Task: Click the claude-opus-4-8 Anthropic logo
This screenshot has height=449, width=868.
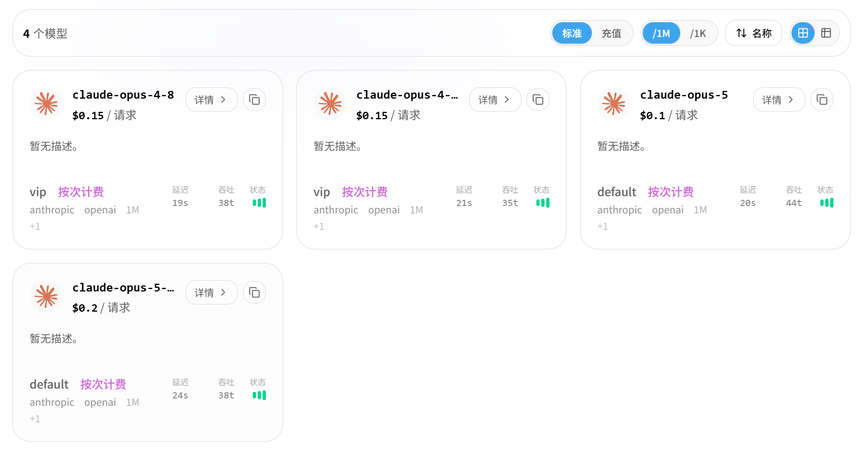Action: (46, 103)
